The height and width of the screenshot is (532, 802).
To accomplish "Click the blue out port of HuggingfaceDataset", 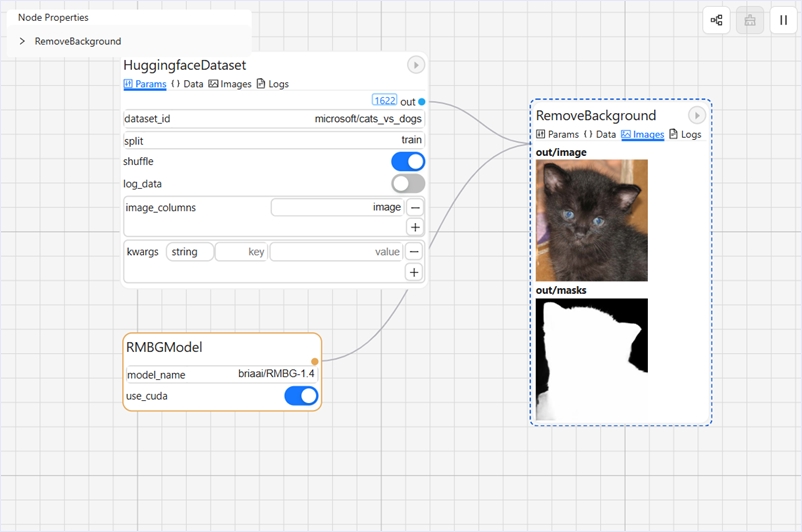I will 422,102.
